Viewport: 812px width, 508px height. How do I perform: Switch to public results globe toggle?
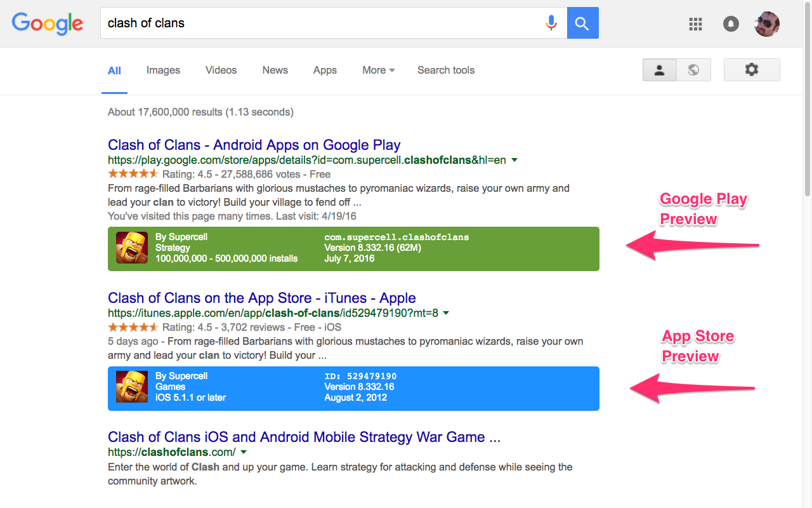pyautogui.click(x=693, y=70)
